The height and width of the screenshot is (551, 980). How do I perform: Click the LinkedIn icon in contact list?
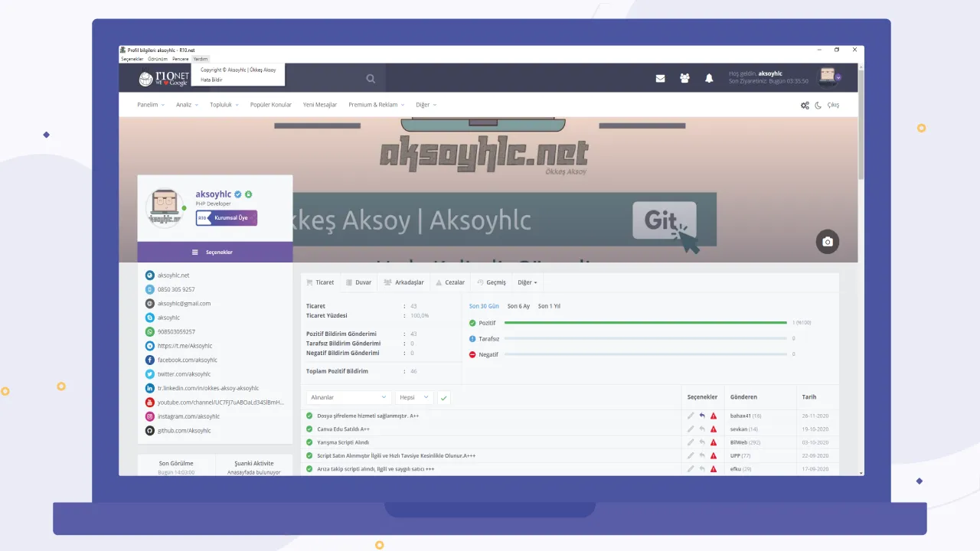coord(150,388)
